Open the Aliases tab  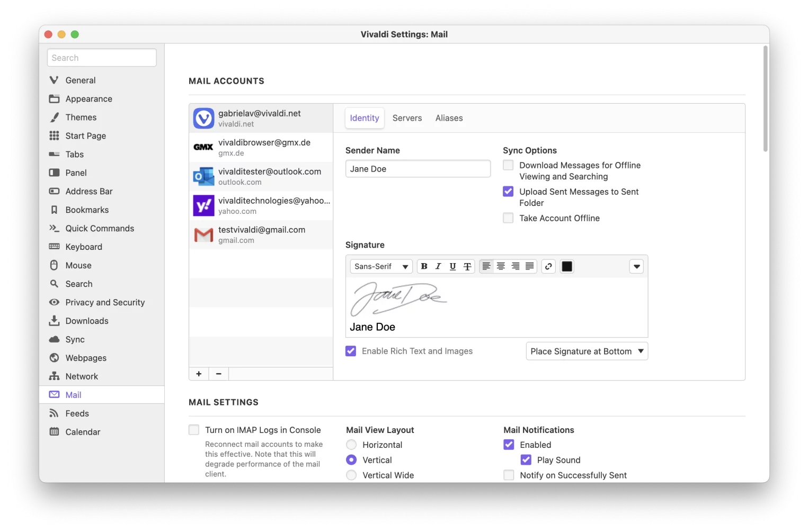449,118
